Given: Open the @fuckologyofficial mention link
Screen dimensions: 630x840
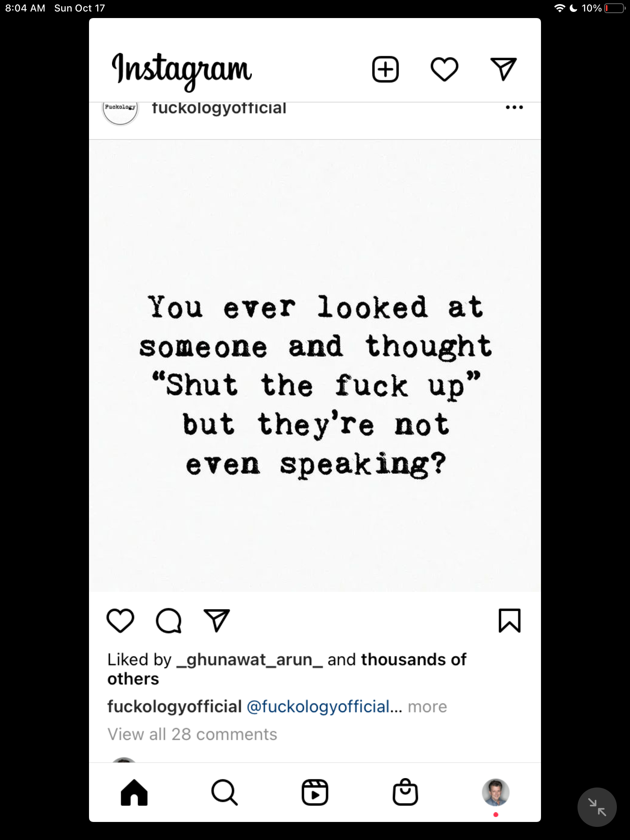Looking at the screenshot, I should click(x=318, y=707).
